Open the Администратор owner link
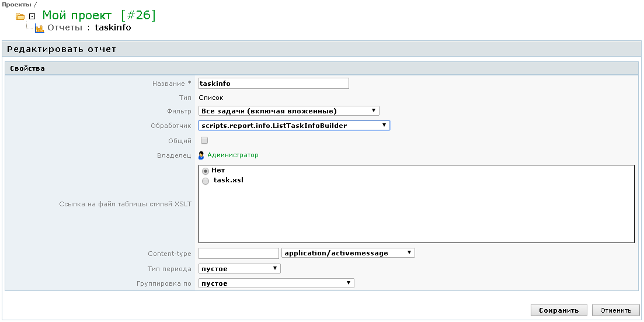This screenshot has height=322, width=644. coord(232,155)
